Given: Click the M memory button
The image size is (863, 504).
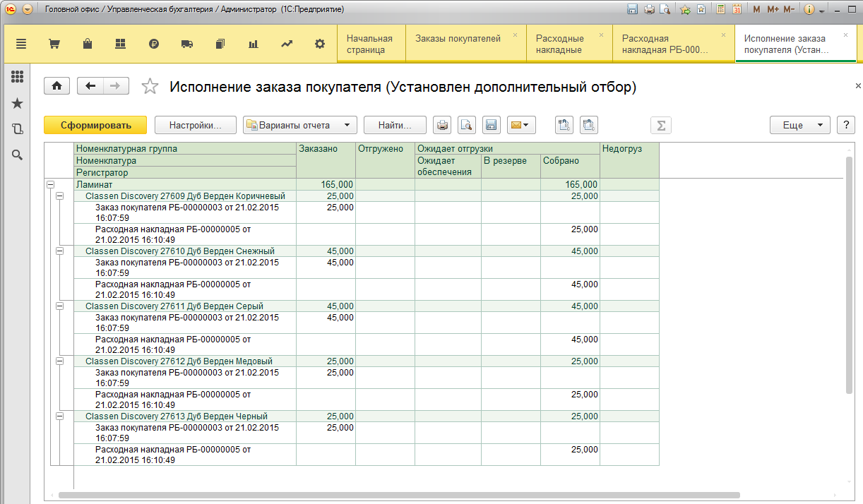Looking at the screenshot, I should click(756, 9).
